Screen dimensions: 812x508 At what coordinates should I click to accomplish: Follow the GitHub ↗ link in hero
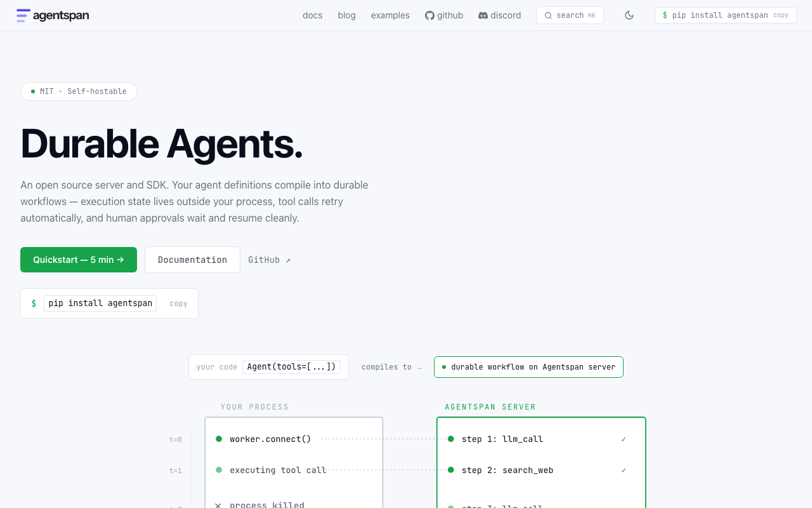coord(269,260)
